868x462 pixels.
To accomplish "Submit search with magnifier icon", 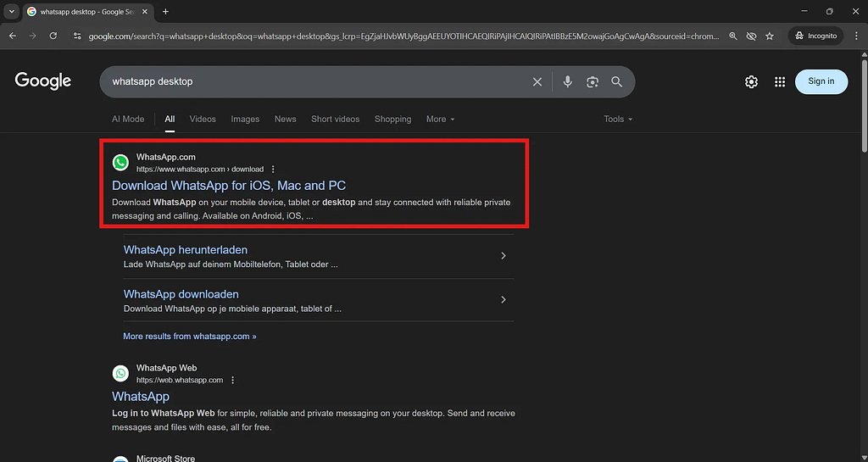I will 617,82.
